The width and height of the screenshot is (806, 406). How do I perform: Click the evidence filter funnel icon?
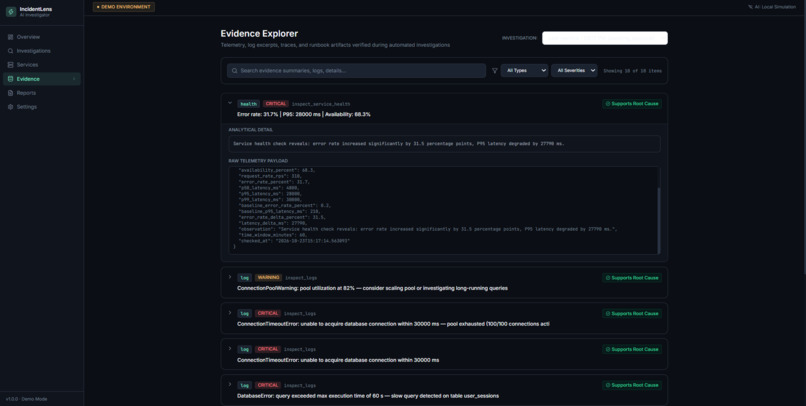point(494,71)
